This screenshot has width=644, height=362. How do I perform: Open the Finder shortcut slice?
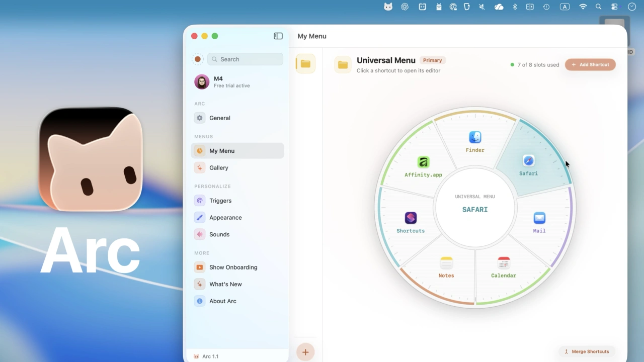click(475, 141)
